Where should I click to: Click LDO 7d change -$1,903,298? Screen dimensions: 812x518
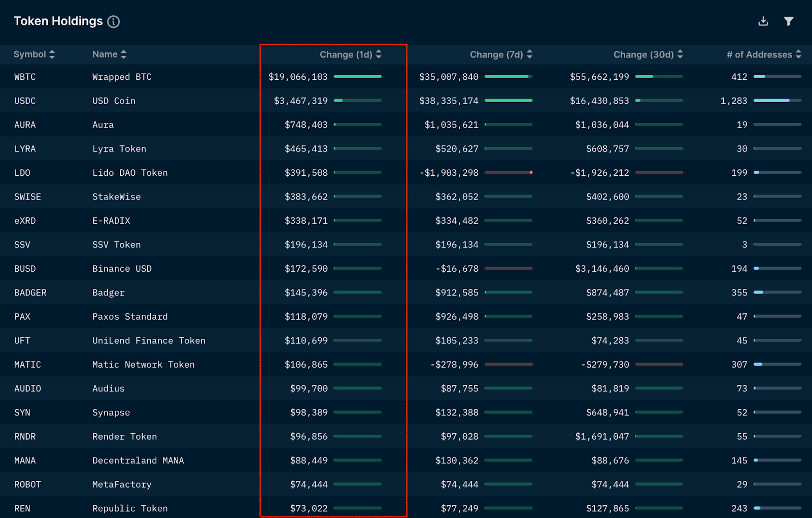click(449, 173)
